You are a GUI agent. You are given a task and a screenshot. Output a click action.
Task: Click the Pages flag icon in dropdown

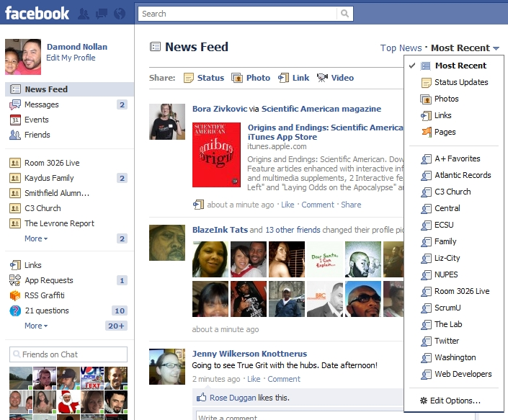coord(427,132)
